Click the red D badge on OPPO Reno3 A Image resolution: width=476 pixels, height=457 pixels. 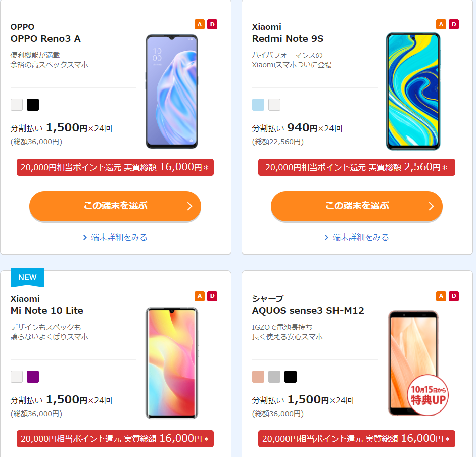tap(212, 24)
